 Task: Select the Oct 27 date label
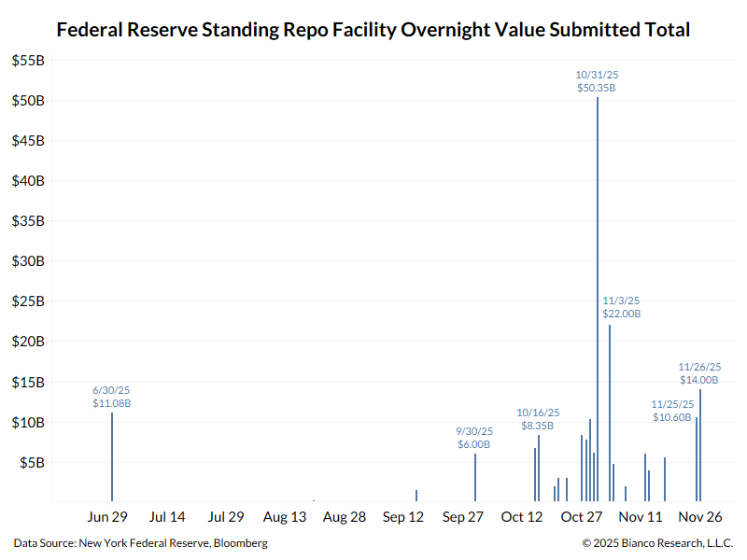coord(582,516)
